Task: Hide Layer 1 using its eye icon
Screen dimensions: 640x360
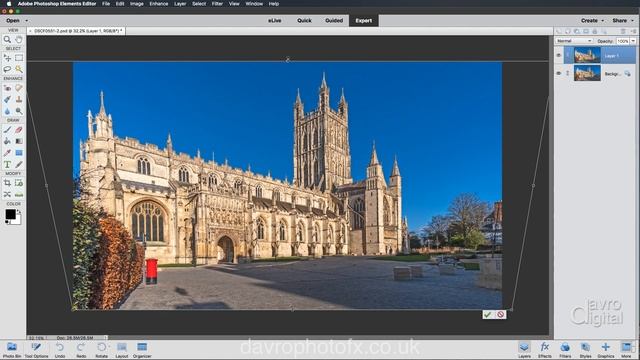Action: pyautogui.click(x=559, y=55)
